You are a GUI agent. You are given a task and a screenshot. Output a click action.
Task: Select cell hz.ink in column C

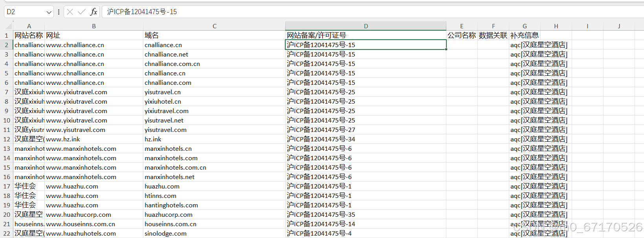[215, 139]
